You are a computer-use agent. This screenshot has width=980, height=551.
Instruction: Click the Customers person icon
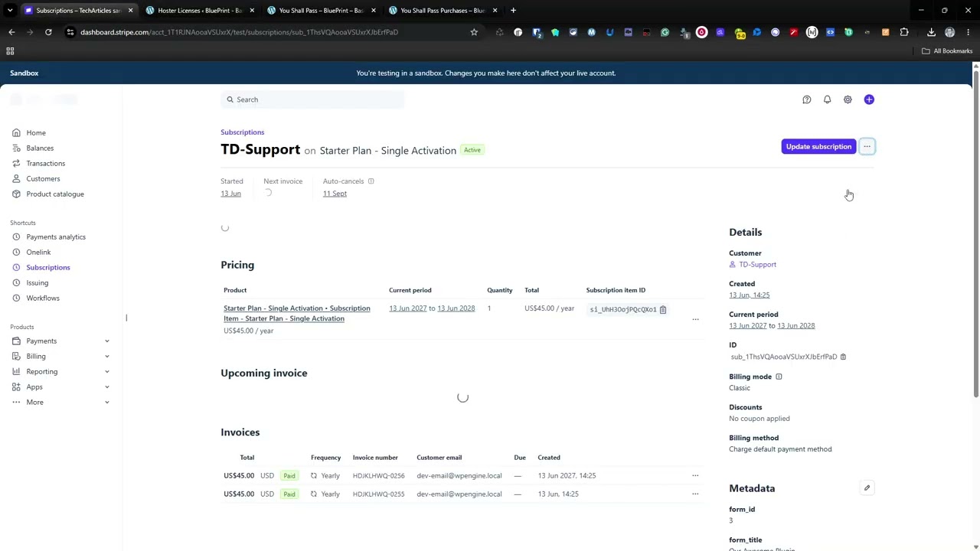tap(16, 178)
